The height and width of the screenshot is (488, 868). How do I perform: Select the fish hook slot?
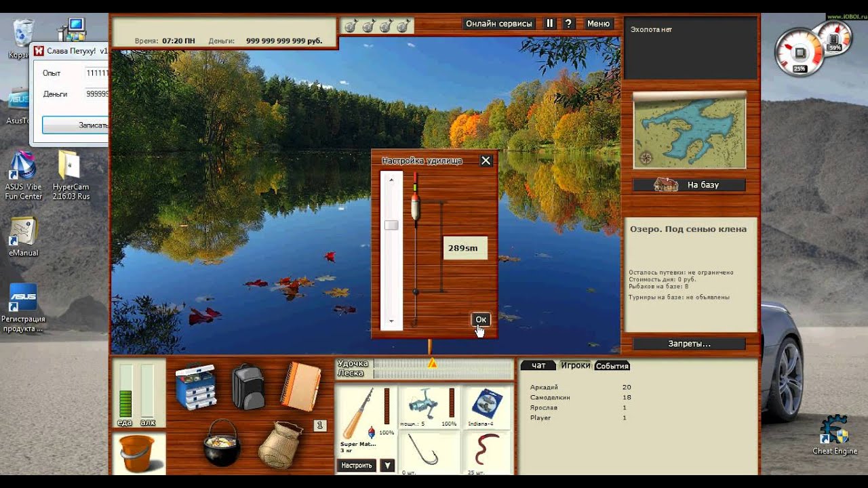click(x=430, y=453)
